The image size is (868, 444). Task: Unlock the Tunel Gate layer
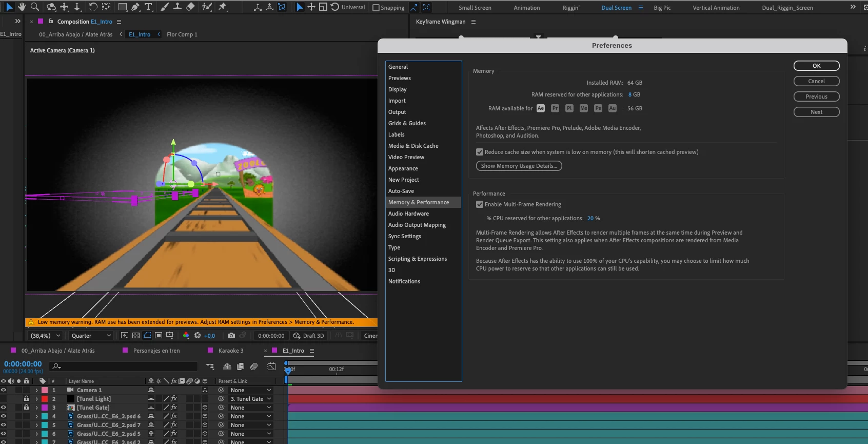tap(26, 408)
